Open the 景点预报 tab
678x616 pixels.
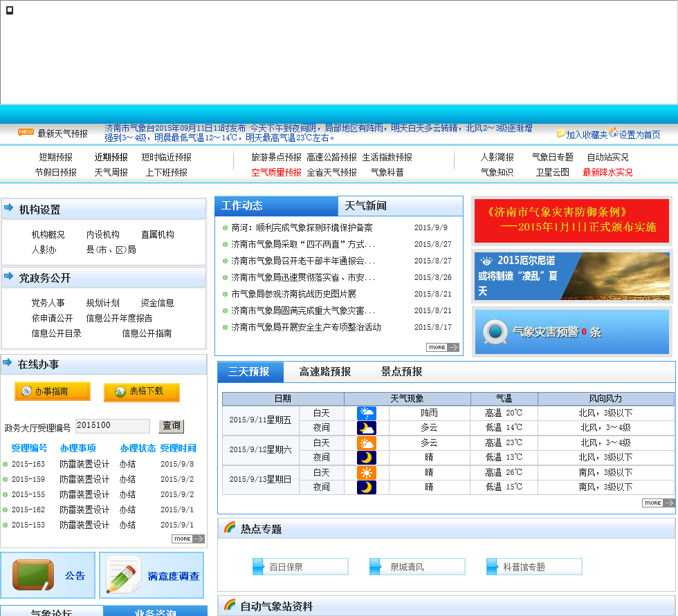(401, 372)
